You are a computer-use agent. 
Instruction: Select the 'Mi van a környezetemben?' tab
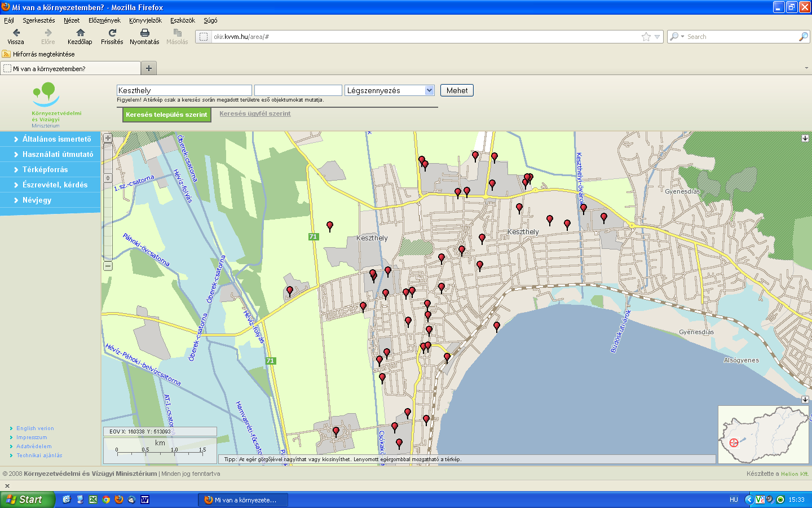click(x=70, y=68)
